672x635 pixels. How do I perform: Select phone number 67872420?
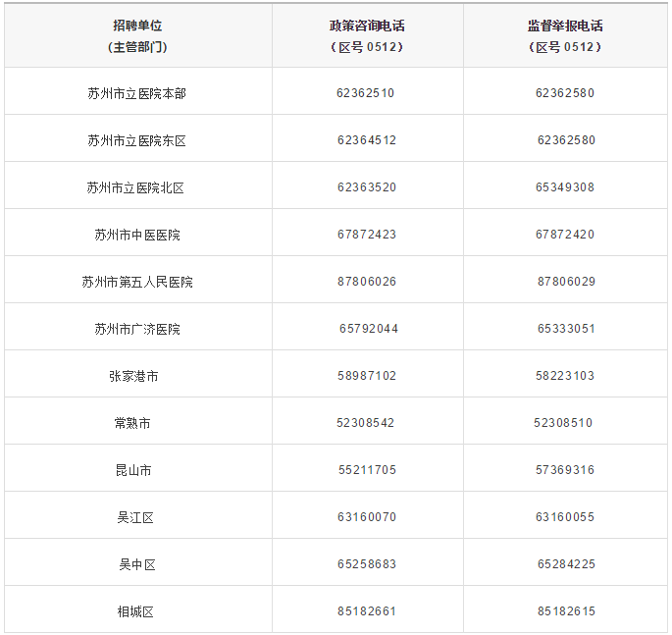(565, 235)
